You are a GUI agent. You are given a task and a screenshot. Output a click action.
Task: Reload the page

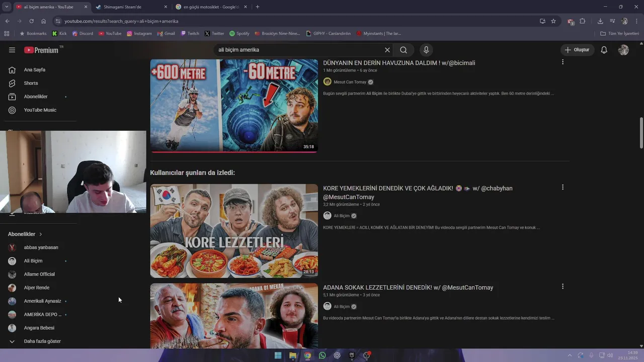(x=31, y=21)
